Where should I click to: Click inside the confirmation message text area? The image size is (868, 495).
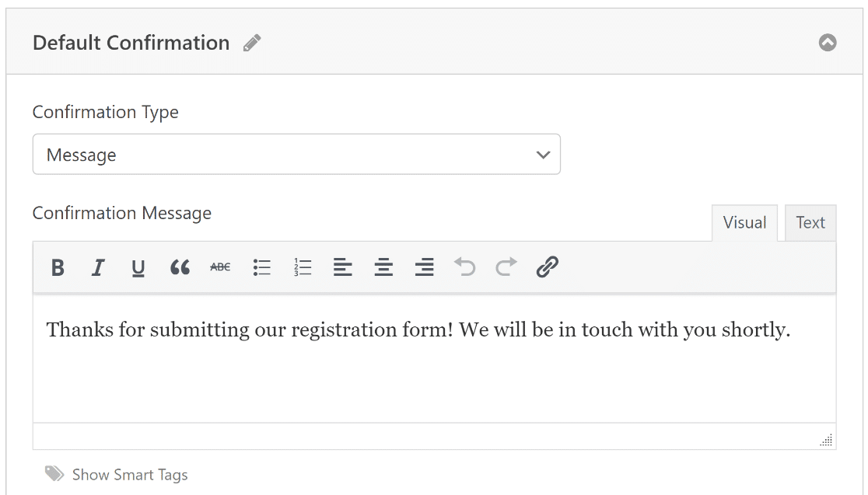pyautogui.click(x=434, y=365)
